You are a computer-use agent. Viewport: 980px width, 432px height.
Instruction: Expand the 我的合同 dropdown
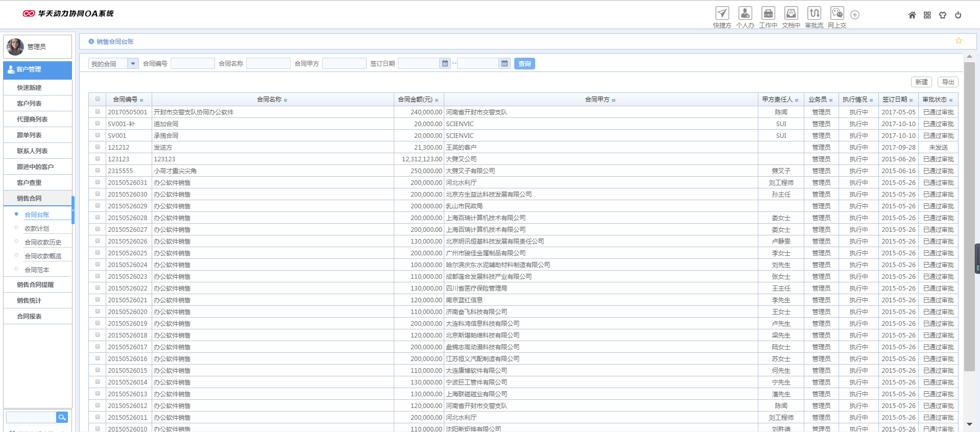tap(133, 63)
